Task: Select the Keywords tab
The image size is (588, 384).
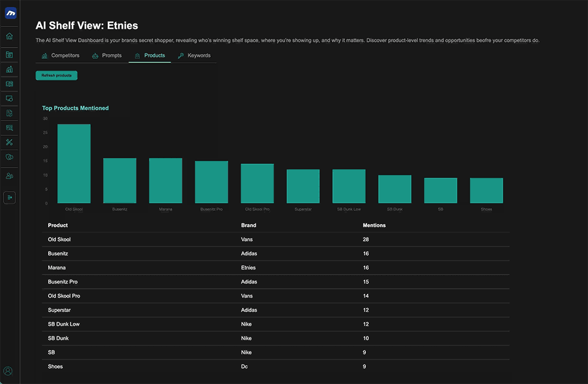Action: pos(194,56)
